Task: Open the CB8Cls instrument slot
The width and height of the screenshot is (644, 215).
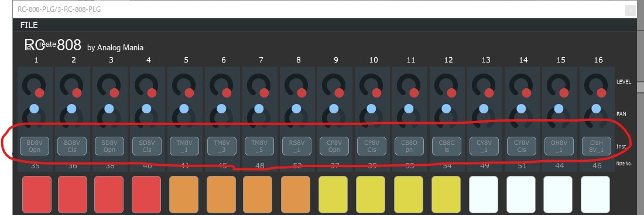Action: click(447, 146)
